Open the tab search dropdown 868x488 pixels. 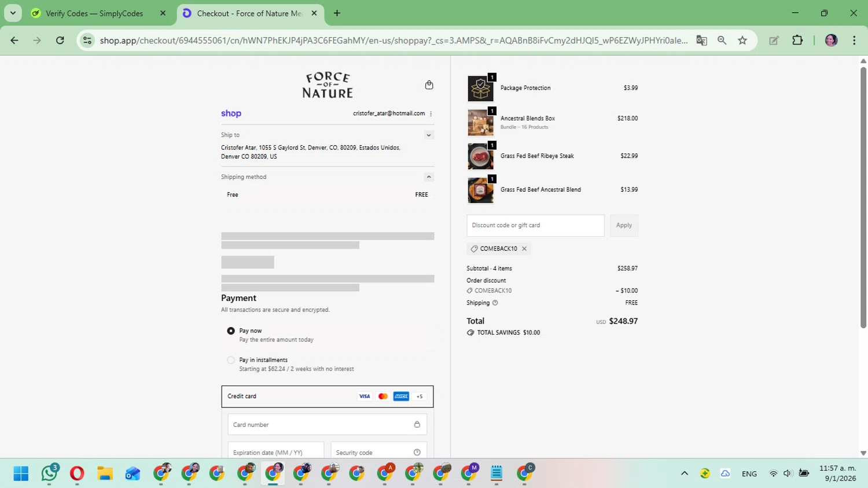(13, 13)
